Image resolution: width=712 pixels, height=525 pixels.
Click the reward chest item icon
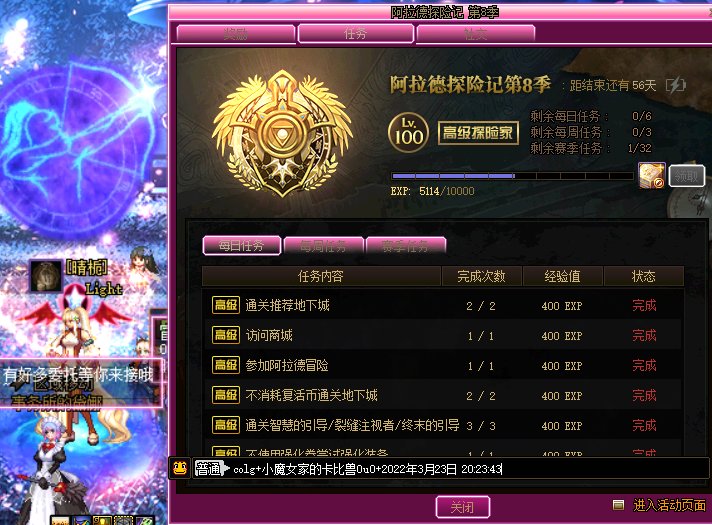(x=652, y=175)
